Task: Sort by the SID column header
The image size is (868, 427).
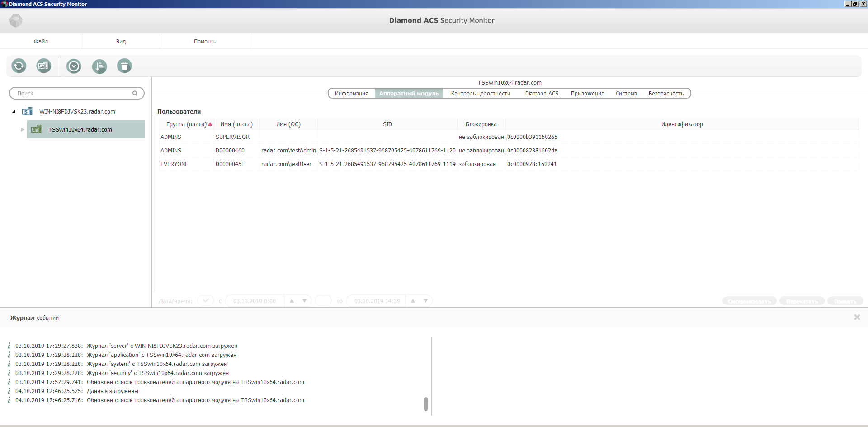Action: pyautogui.click(x=387, y=124)
